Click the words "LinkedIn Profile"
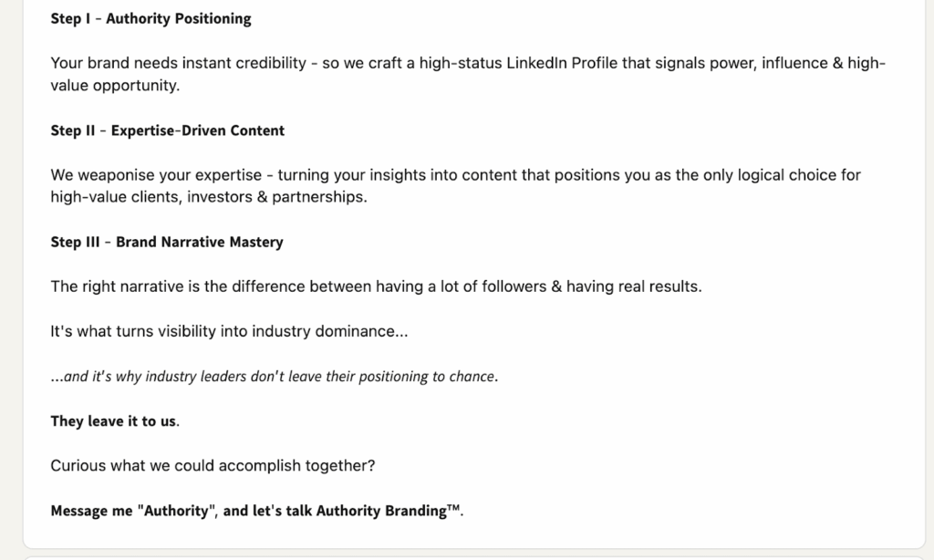This screenshot has height=560, width=934. pyautogui.click(x=562, y=64)
